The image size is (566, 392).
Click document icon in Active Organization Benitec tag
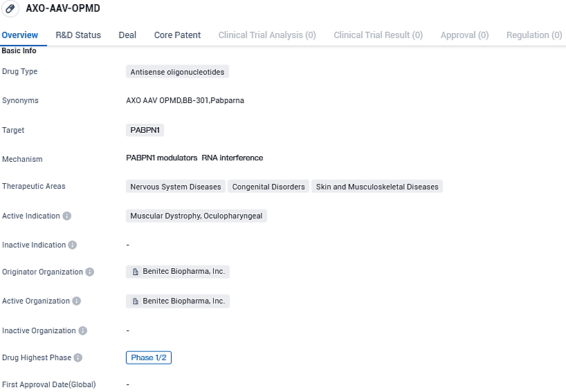[x=136, y=301]
